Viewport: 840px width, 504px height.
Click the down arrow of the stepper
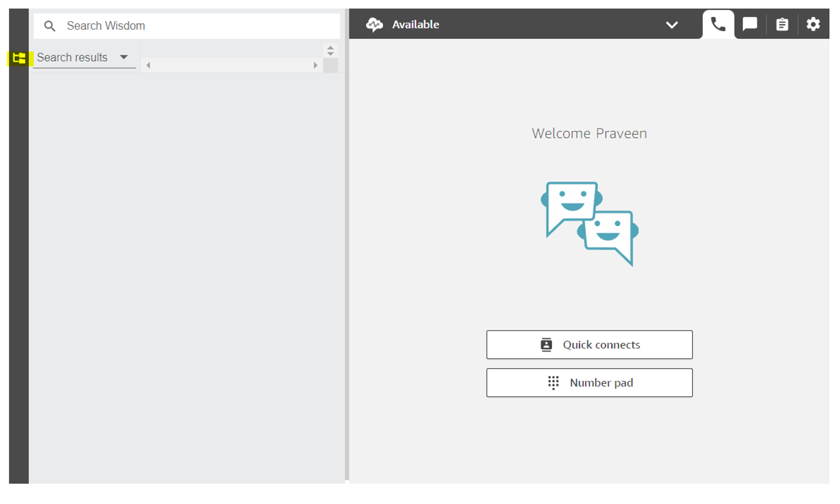[330, 54]
